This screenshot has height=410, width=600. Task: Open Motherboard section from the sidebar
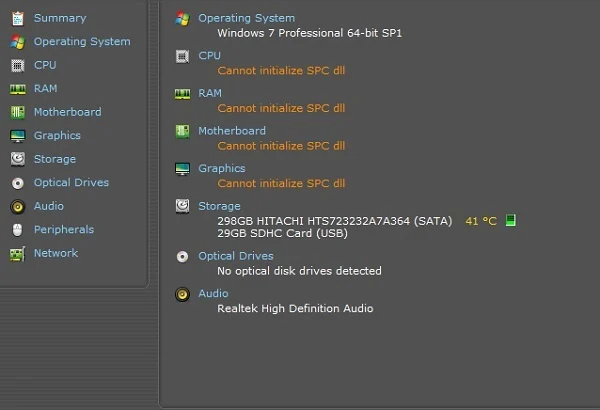click(x=67, y=112)
